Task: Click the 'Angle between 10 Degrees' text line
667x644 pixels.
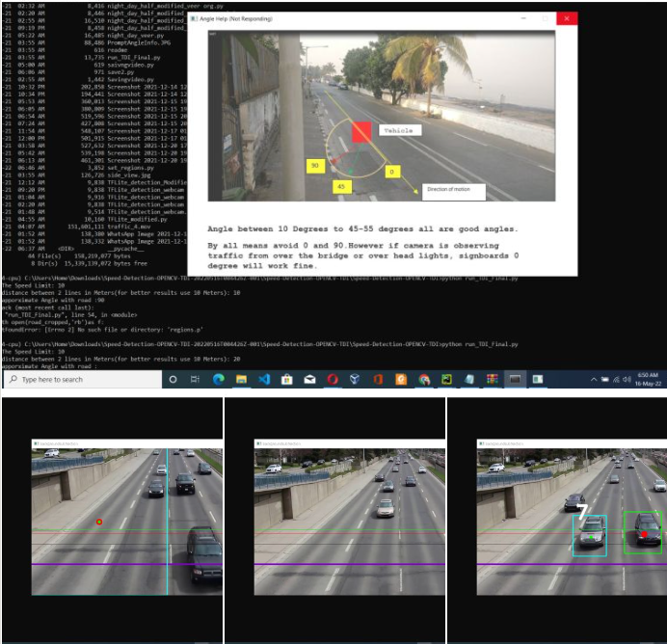Action: coord(362,228)
